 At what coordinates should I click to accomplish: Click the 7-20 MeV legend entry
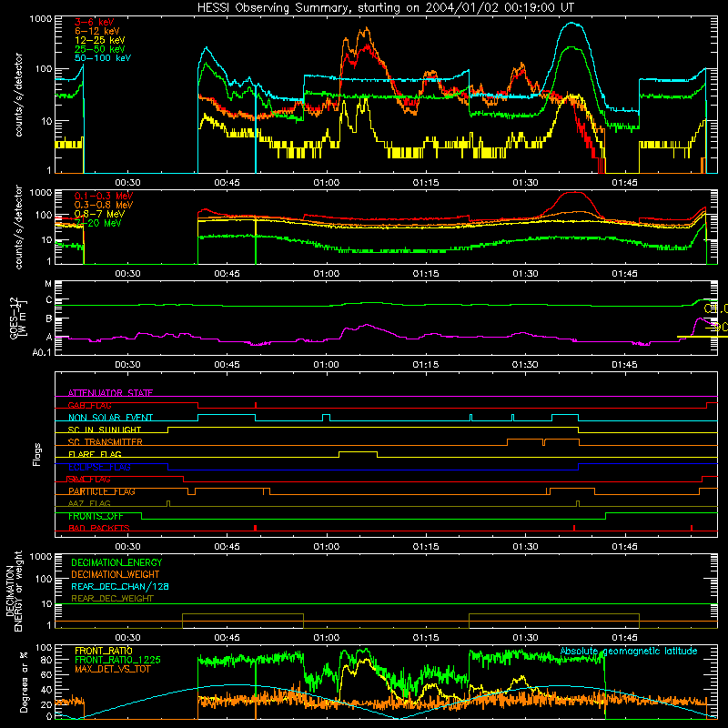[x=98, y=223]
